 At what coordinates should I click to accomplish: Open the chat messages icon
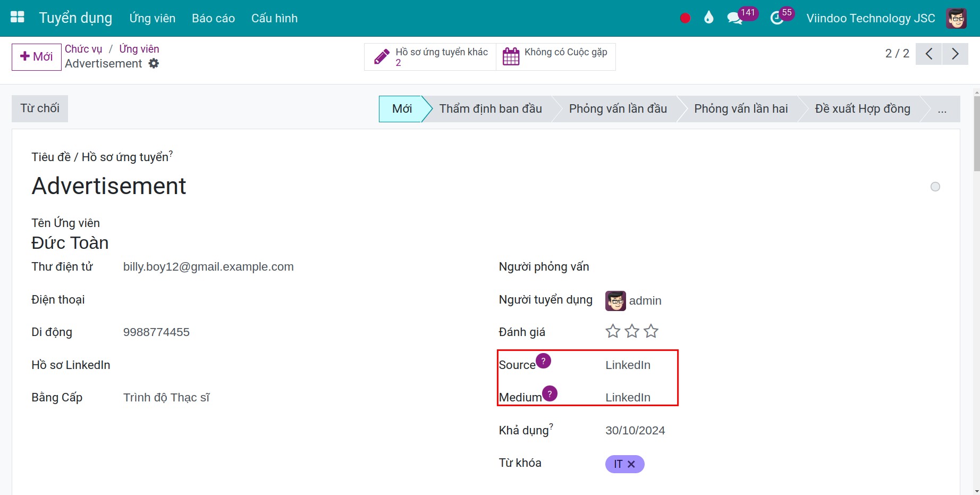(735, 19)
